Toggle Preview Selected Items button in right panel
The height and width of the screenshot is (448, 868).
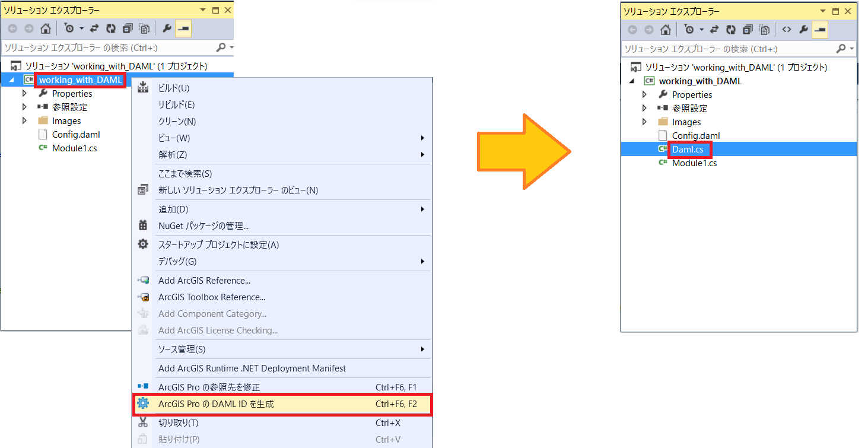pyautogui.click(x=820, y=30)
